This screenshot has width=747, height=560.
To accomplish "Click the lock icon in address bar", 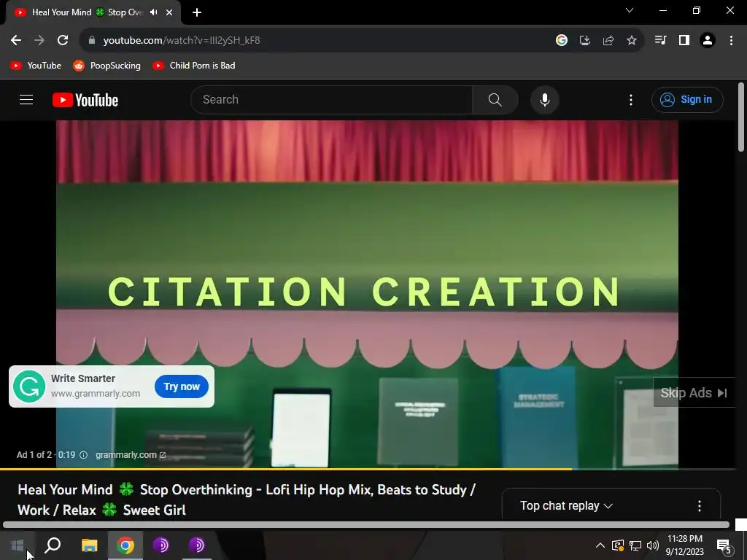I will pyautogui.click(x=92, y=41).
